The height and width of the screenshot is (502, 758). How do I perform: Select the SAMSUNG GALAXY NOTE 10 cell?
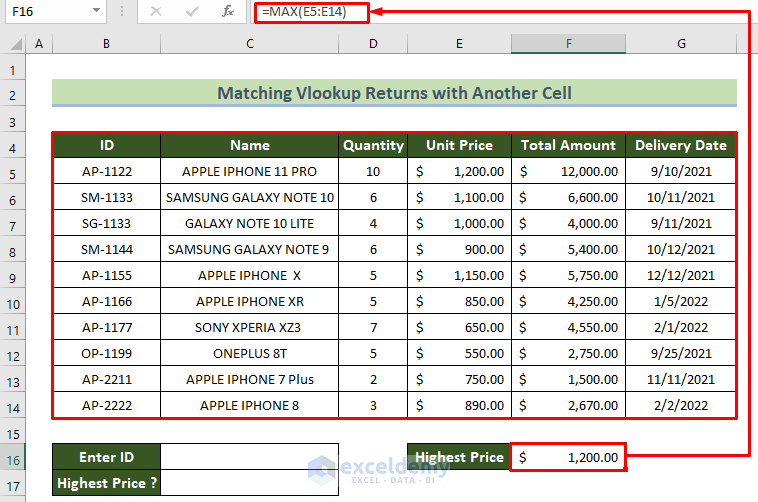point(249,197)
